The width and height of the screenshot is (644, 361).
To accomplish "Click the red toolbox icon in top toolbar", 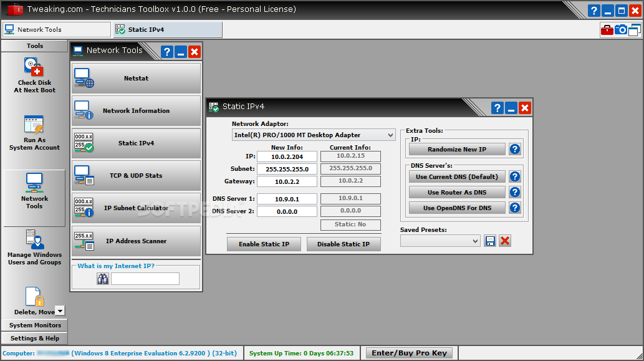I will (x=607, y=30).
